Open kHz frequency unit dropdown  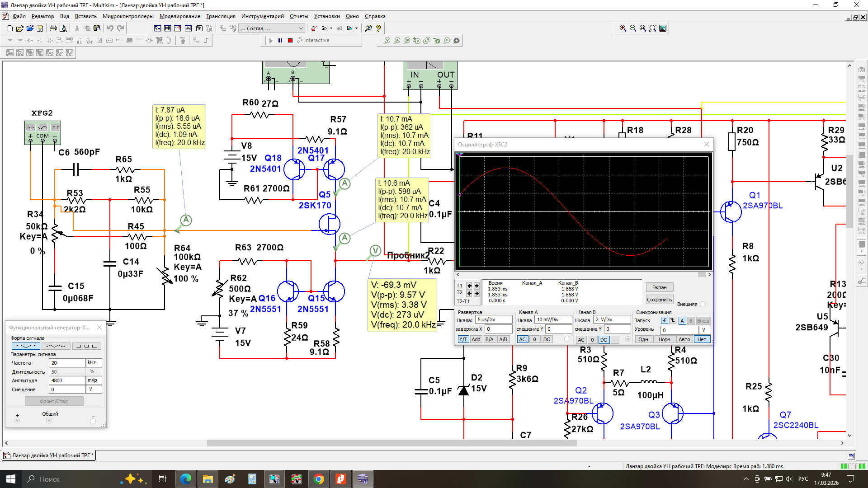coord(94,363)
